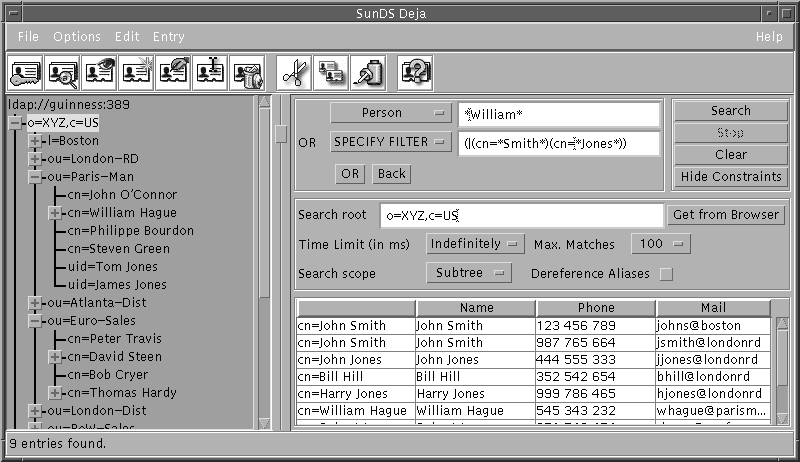Select the cn=Bill Hill result row
The image size is (800, 462).
534,377
